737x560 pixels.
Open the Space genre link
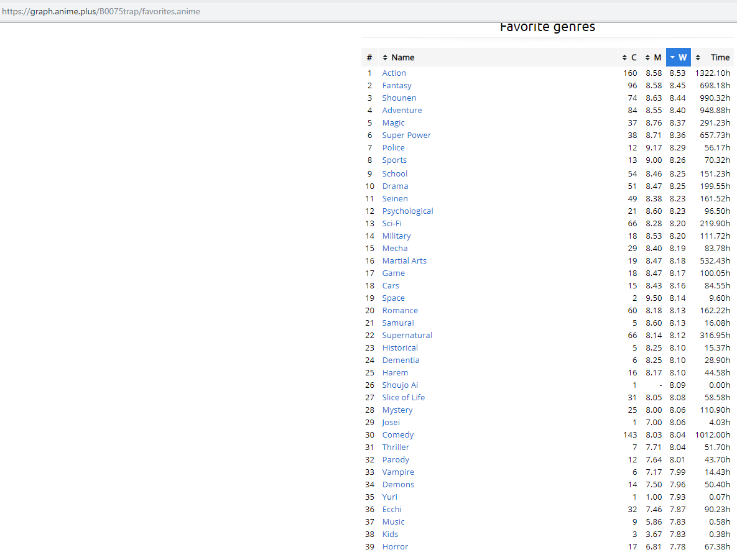click(394, 298)
